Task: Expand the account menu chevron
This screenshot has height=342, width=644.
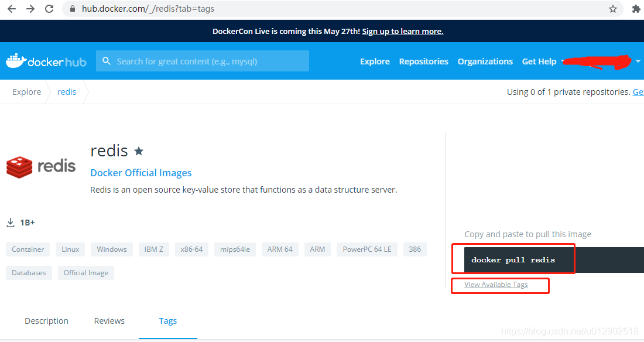Action: click(x=637, y=61)
